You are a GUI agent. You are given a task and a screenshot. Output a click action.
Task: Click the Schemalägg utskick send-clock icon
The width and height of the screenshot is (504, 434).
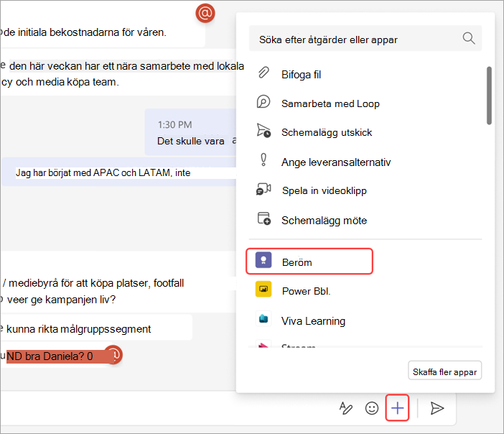(x=263, y=131)
